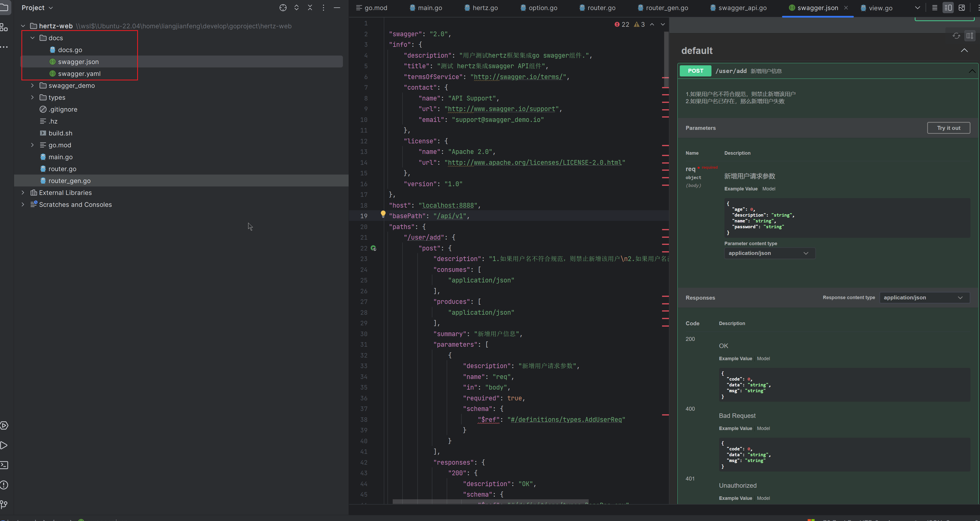
Task: Refresh the Swagger preview
Action: click(x=956, y=36)
